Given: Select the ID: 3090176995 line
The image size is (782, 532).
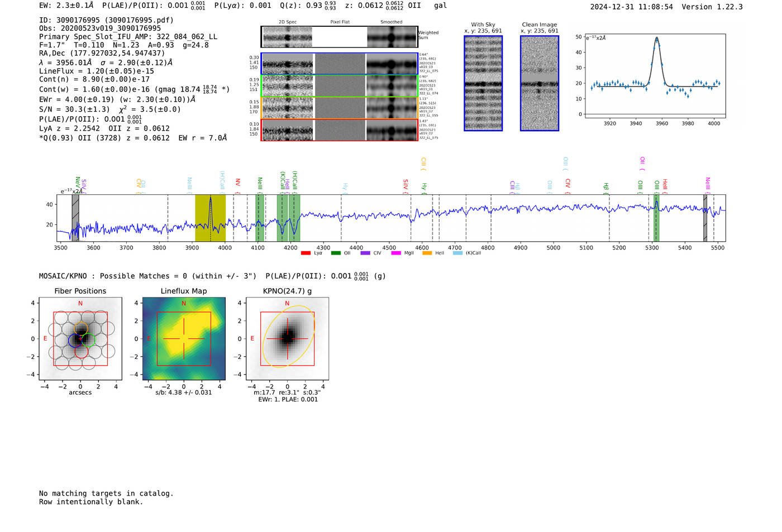Looking at the screenshot, I should coord(106,20).
